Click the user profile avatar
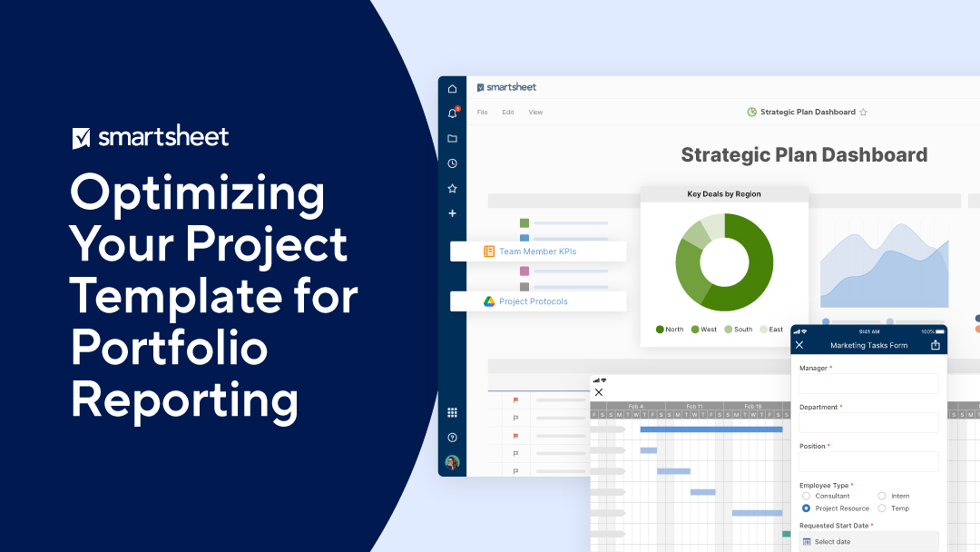The width and height of the screenshot is (980, 552). (452, 463)
